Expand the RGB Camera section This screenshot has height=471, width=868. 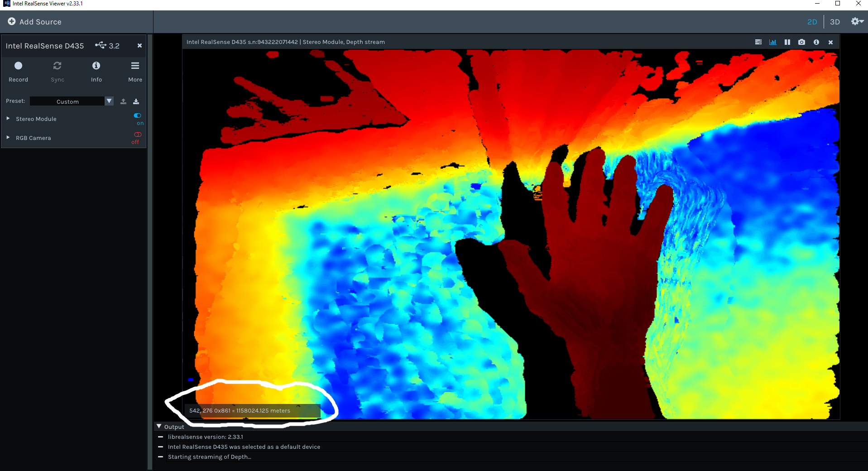pos(8,137)
